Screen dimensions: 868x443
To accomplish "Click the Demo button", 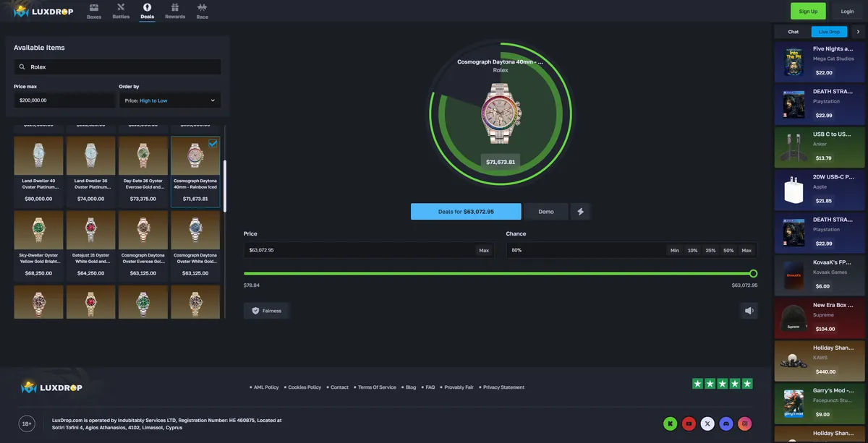I will 546,212.
